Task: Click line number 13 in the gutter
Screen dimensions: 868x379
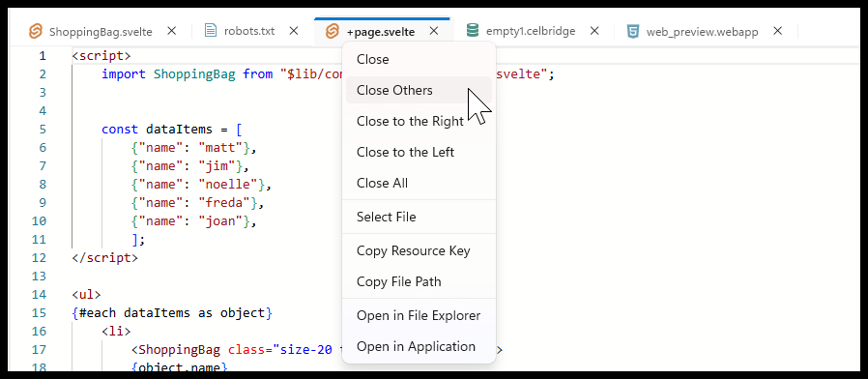Action: 39,276
